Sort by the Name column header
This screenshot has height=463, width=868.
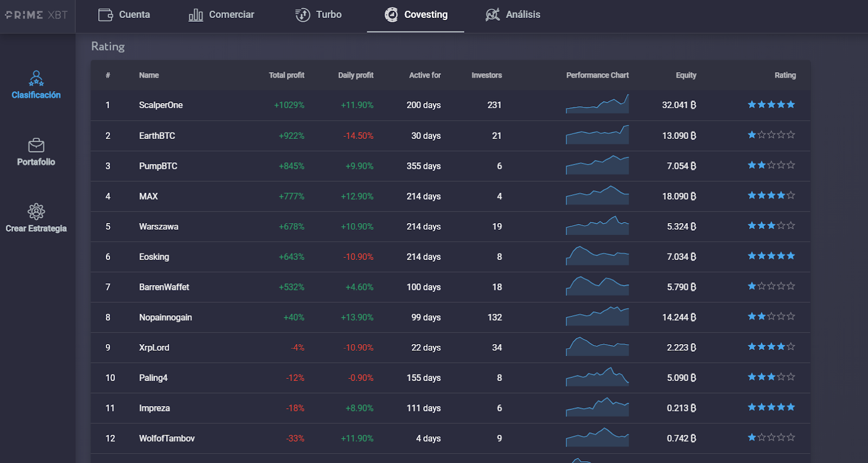coord(149,75)
